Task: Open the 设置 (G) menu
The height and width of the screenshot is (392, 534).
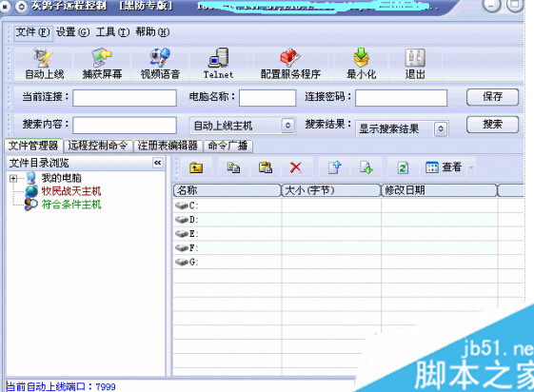Action: 73,32
